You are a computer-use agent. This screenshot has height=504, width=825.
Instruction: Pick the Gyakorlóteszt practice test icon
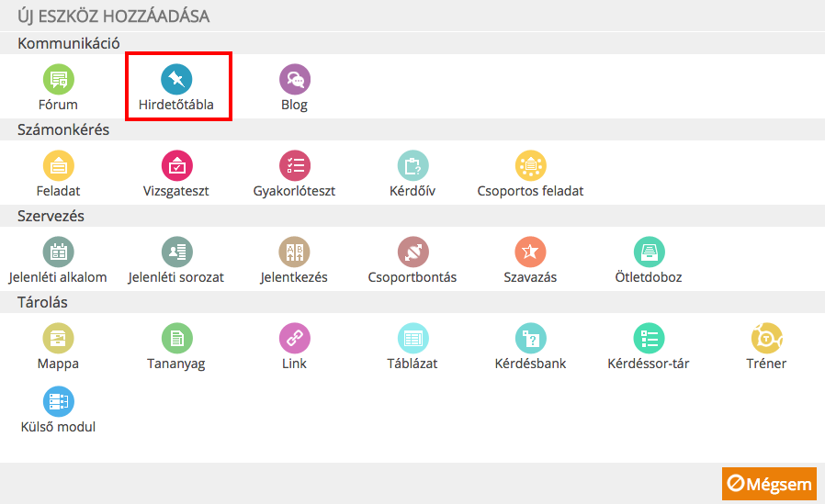coord(294,166)
